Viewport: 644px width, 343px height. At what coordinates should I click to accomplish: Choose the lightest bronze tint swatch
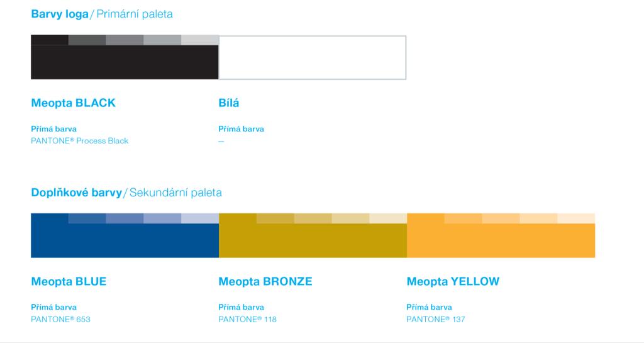pos(388,218)
